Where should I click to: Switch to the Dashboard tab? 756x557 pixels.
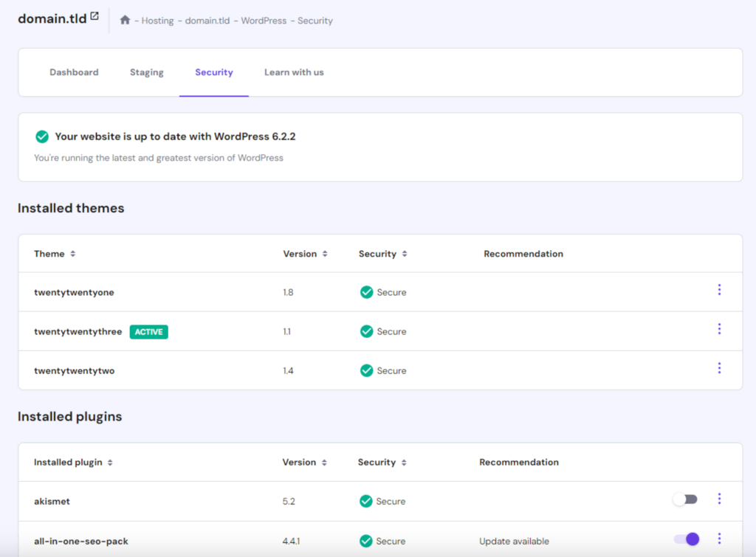pos(74,72)
